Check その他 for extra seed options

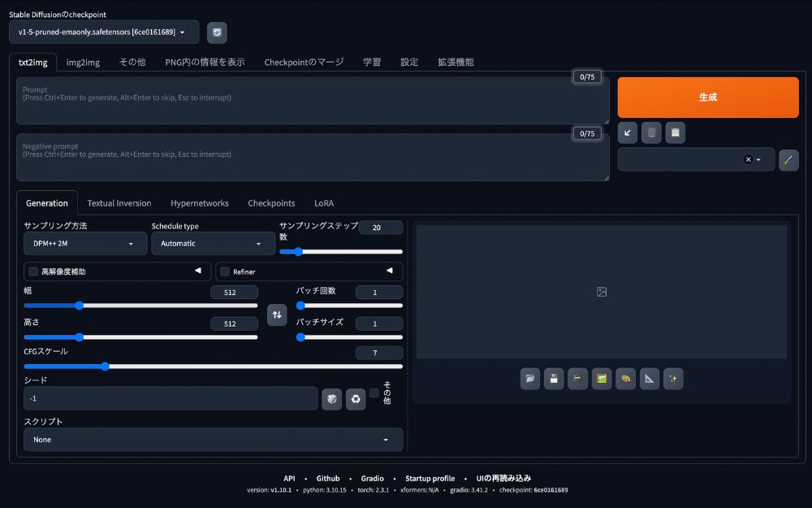(x=374, y=395)
